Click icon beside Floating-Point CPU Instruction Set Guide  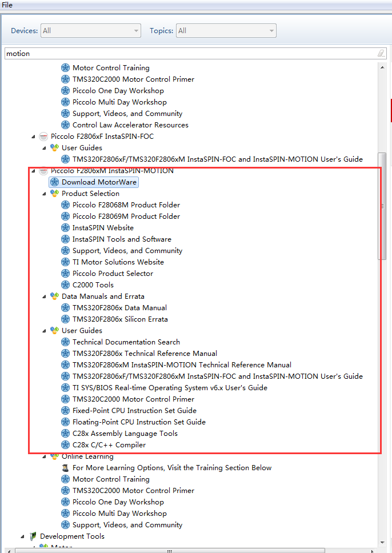[65, 422]
